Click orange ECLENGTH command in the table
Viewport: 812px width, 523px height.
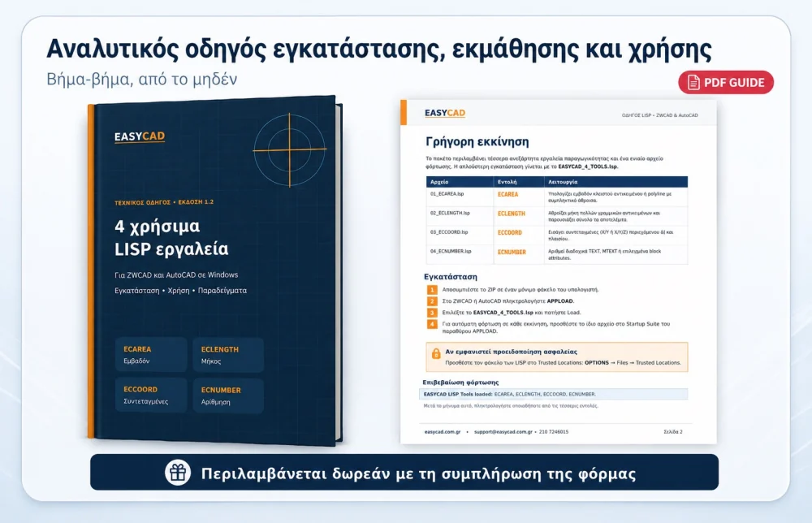click(x=511, y=214)
